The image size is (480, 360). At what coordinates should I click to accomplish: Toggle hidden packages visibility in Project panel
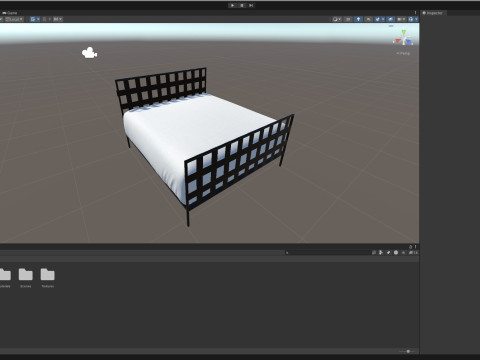413,253
